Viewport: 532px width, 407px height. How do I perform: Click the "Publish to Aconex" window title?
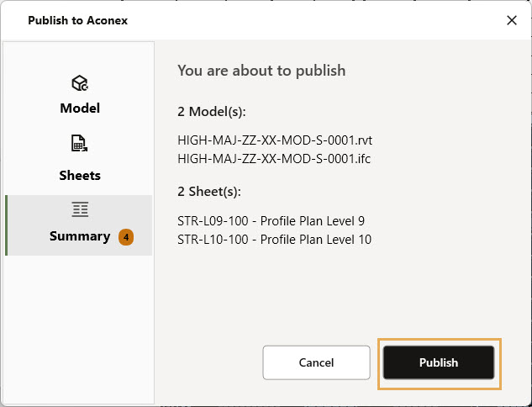[x=78, y=20]
